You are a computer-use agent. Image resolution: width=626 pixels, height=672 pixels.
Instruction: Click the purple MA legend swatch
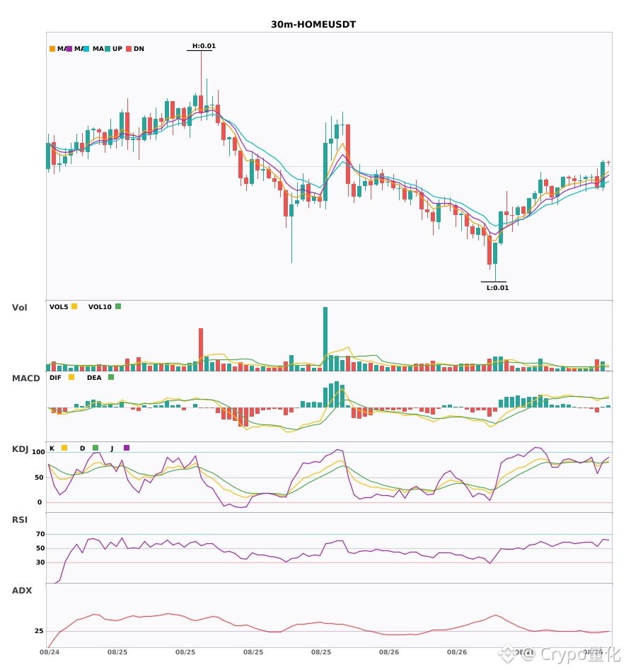[69, 49]
